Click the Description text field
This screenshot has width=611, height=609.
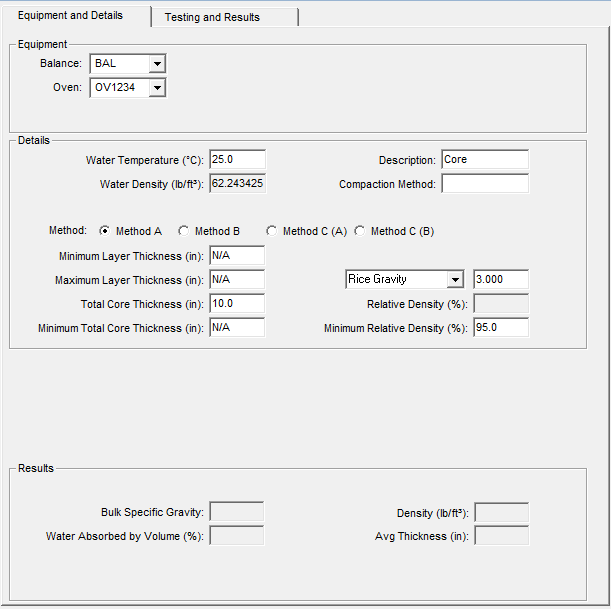click(484, 160)
